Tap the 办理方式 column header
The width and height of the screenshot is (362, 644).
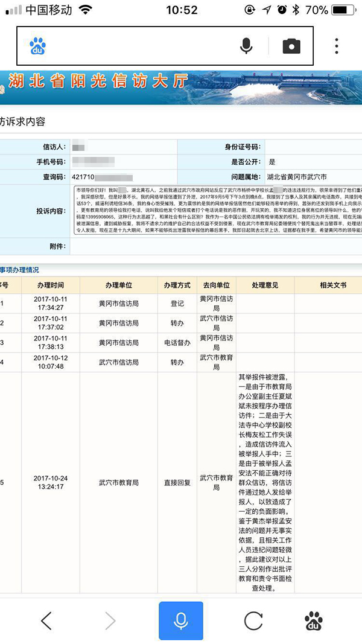(177, 285)
